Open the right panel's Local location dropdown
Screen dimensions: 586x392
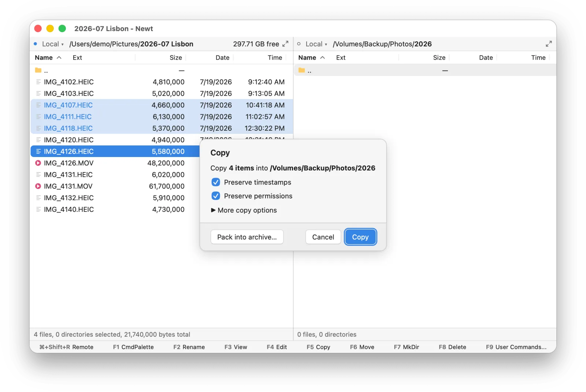316,44
